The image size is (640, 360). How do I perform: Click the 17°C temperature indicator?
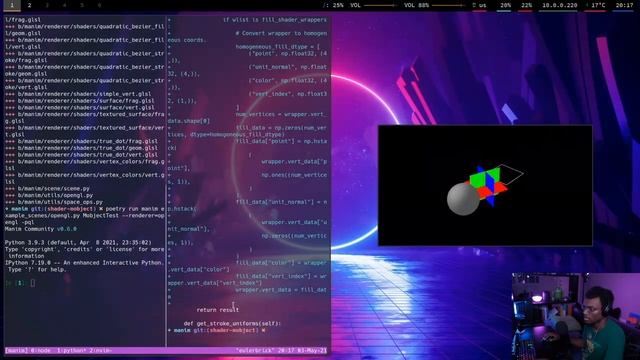click(x=596, y=5)
